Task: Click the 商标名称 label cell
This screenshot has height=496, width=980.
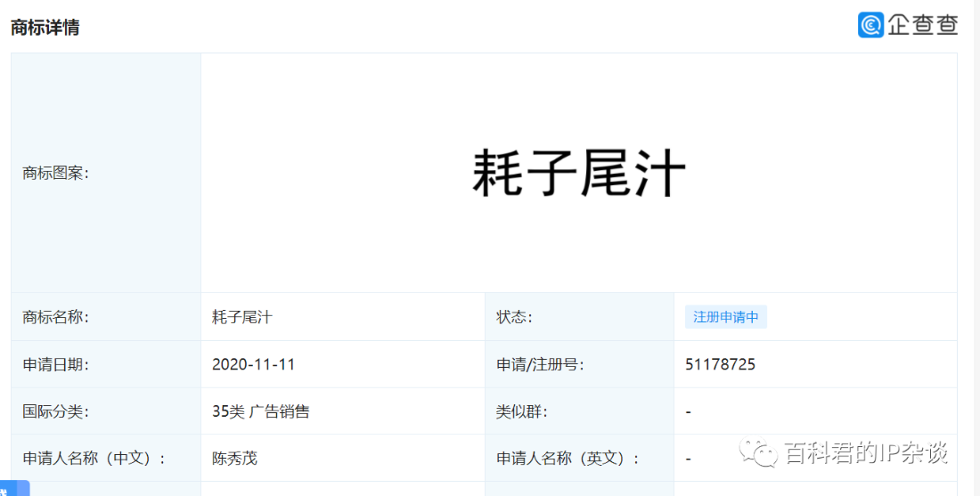Action: (106, 317)
